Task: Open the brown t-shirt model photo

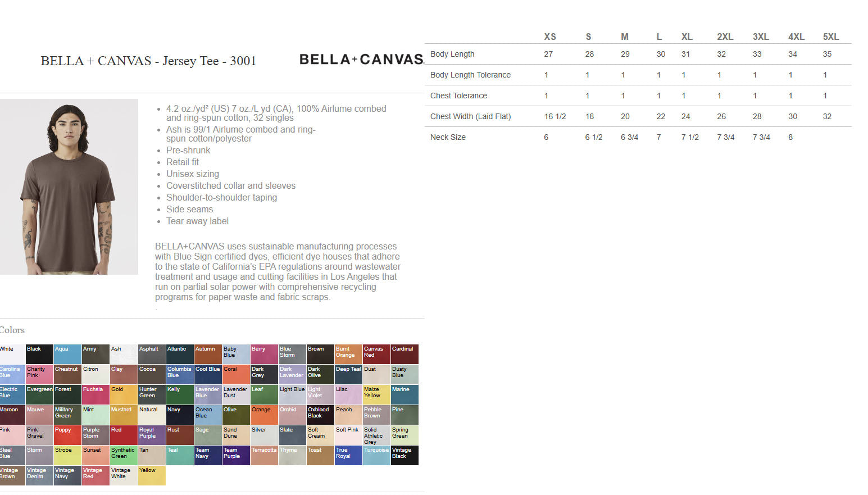Action: 69,187
